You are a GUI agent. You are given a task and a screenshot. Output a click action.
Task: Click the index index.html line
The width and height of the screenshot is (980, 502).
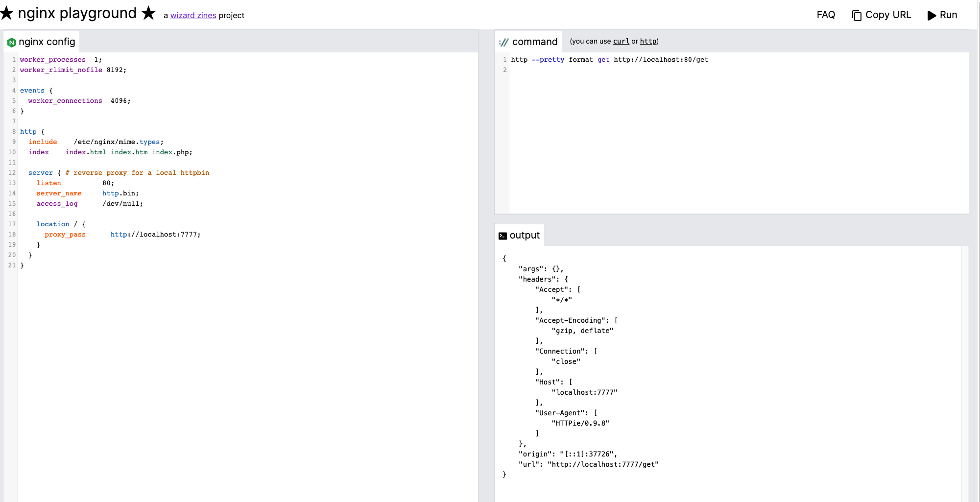[x=110, y=152]
